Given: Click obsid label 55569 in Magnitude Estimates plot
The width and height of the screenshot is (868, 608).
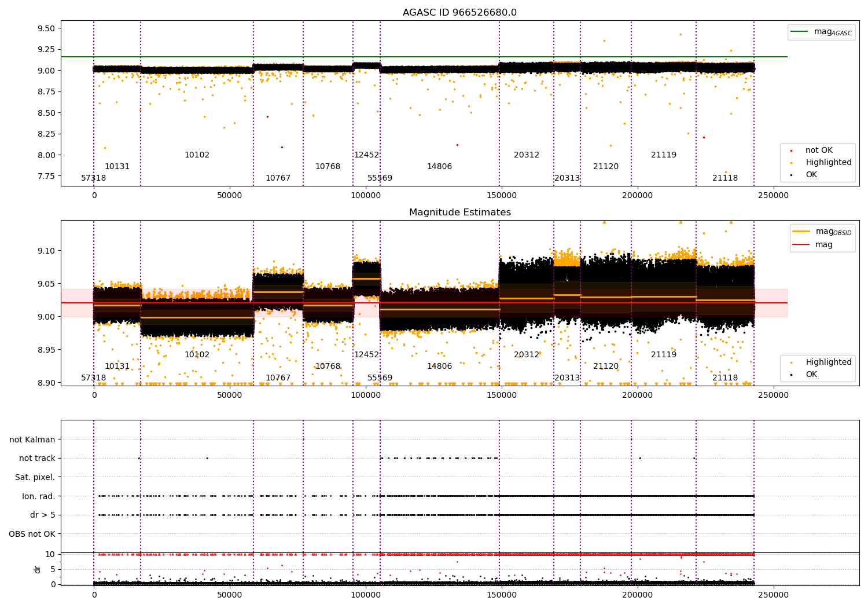Looking at the screenshot, I should click(380, 378).
